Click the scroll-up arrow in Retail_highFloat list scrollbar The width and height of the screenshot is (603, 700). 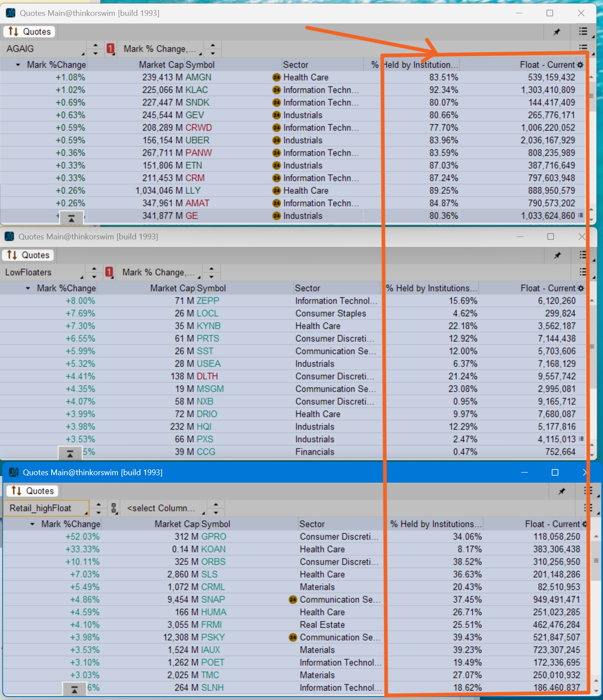click(x=596, y=537)
